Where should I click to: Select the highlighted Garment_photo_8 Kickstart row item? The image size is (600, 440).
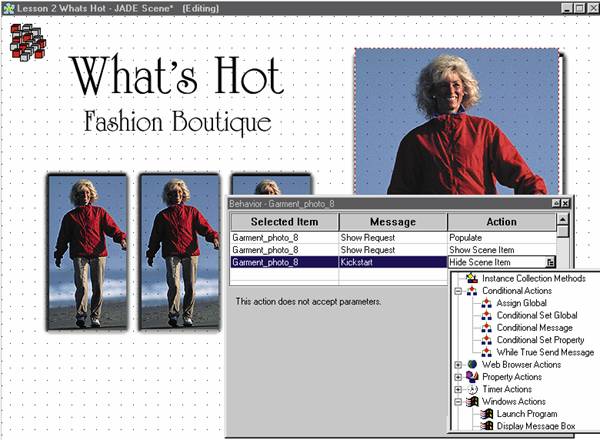pos(284,262)
